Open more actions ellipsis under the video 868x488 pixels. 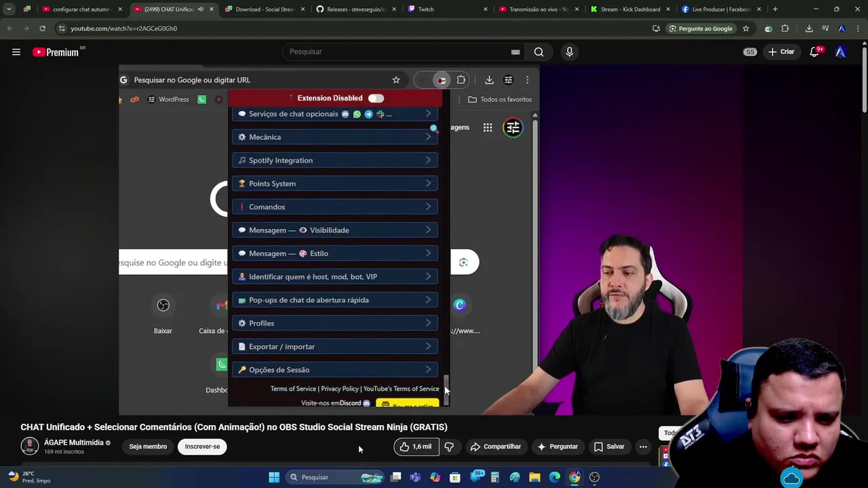[x=643, y=447]
